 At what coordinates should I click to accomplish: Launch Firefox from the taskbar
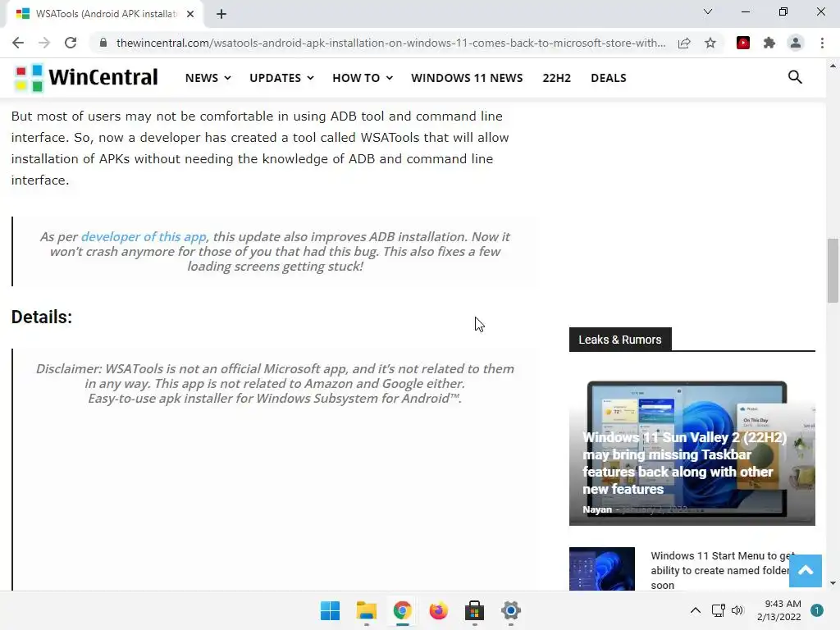point(438,610)
